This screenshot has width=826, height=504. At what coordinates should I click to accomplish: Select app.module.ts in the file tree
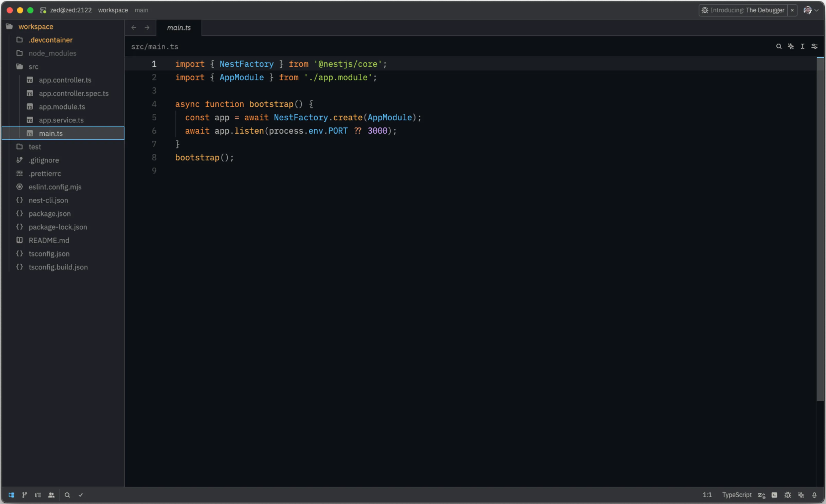(x=62, y=107)
